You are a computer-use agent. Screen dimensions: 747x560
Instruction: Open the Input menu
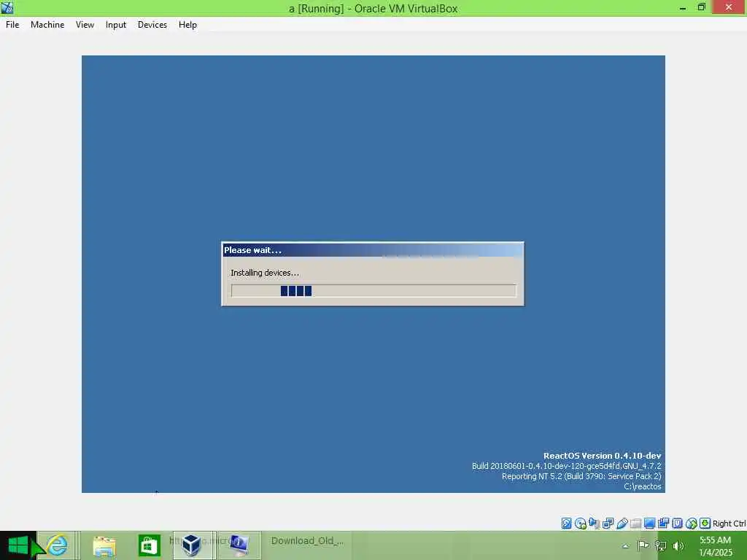tap(116, 25)
